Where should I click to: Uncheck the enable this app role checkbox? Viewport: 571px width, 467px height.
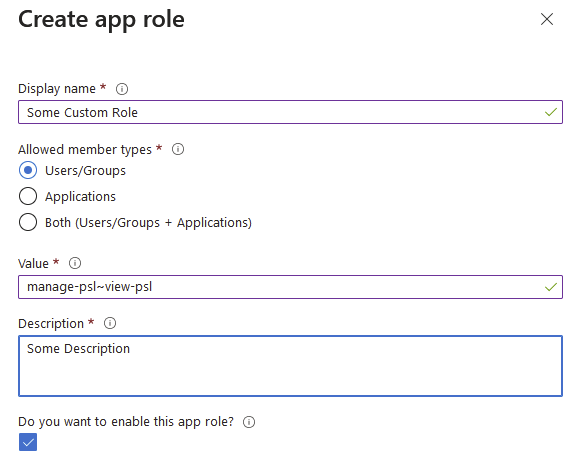[x=28, y=442]
